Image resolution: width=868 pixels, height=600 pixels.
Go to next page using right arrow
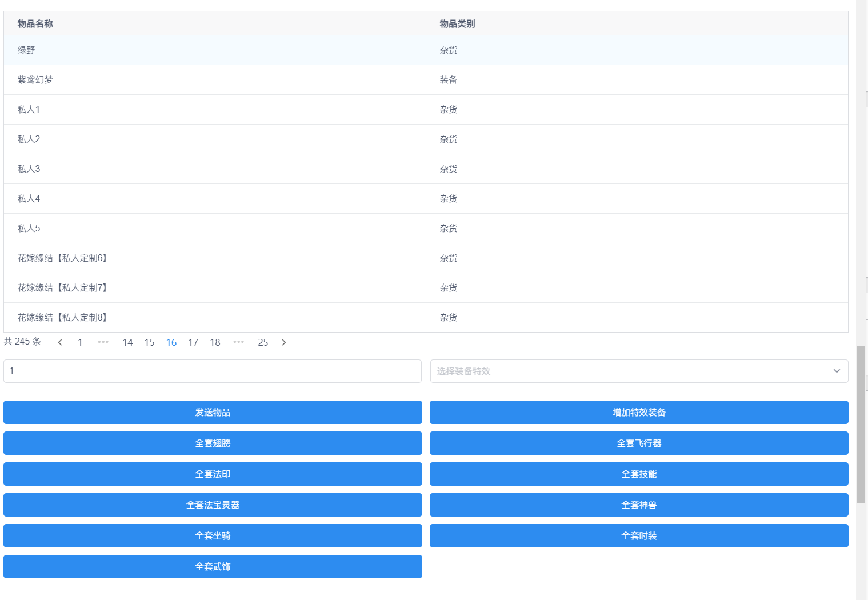pyautogui.click(x=284, y=342)
